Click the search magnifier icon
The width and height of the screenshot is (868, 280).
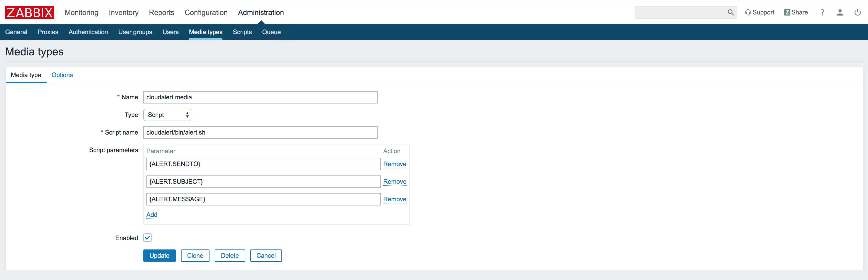730,12
